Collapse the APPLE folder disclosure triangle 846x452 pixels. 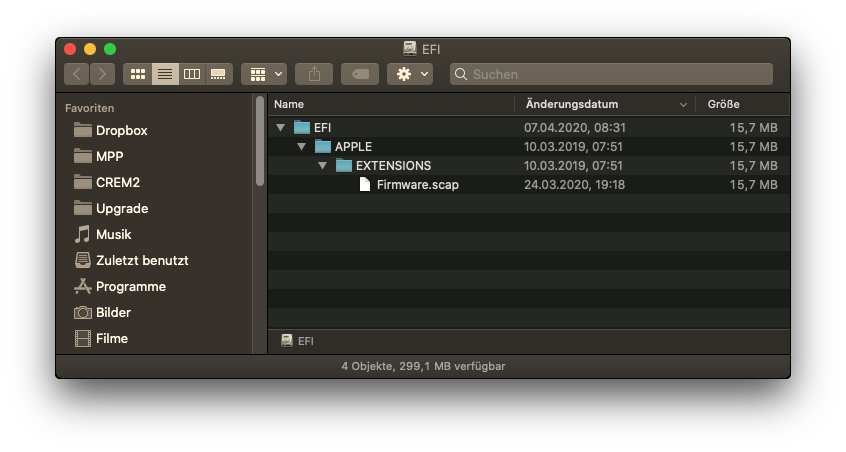click(301, 147)
